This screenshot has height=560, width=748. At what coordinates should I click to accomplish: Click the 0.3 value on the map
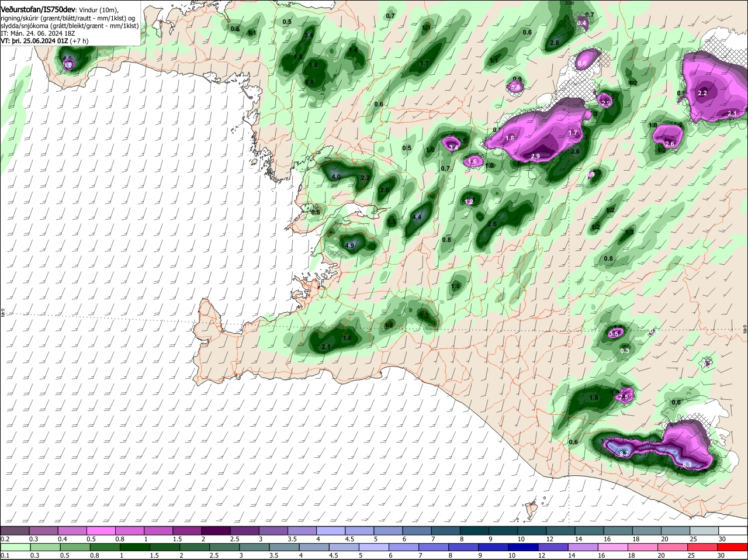pos(625,351)
